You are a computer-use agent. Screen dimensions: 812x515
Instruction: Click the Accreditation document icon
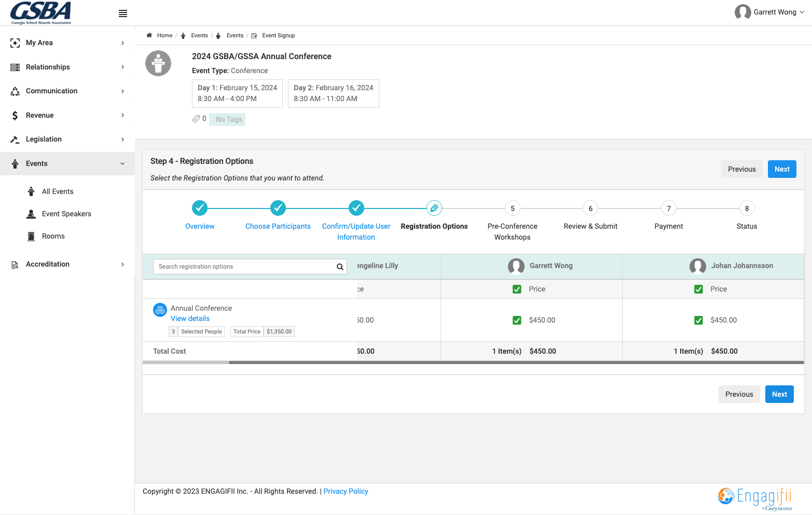point(15,265)
